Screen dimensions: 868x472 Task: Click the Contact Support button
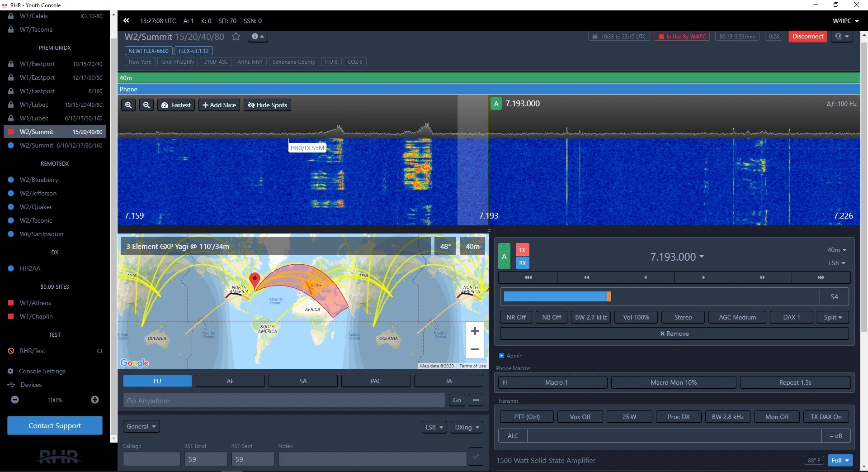(x=55, y=425)
